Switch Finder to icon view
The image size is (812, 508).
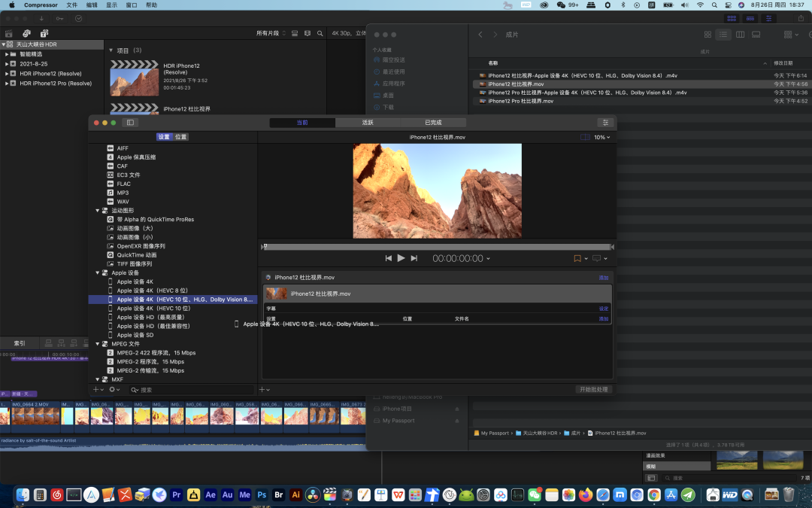click(x=707, y=34)
